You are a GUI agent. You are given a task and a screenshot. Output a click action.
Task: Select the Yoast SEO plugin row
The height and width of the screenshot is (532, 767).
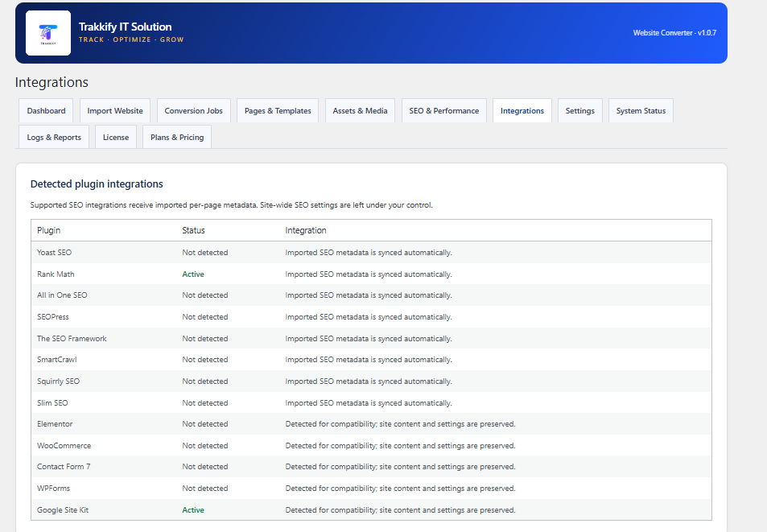(371, 252)
